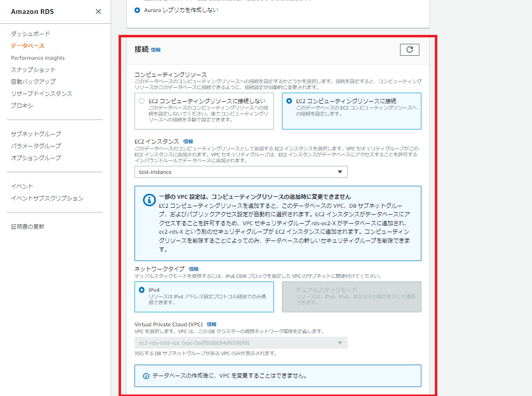Close the Amazon RDS navigation panel

click(98, 11)
